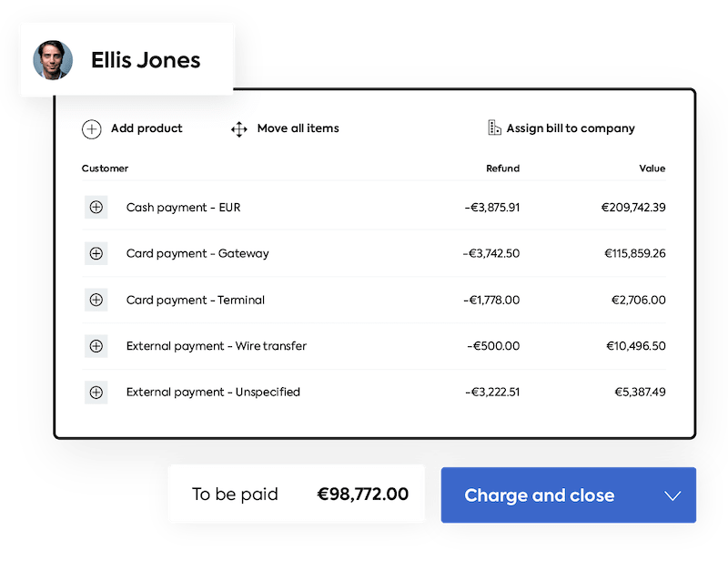
Task: Click the Customer column header
Action: pos(105,168)
